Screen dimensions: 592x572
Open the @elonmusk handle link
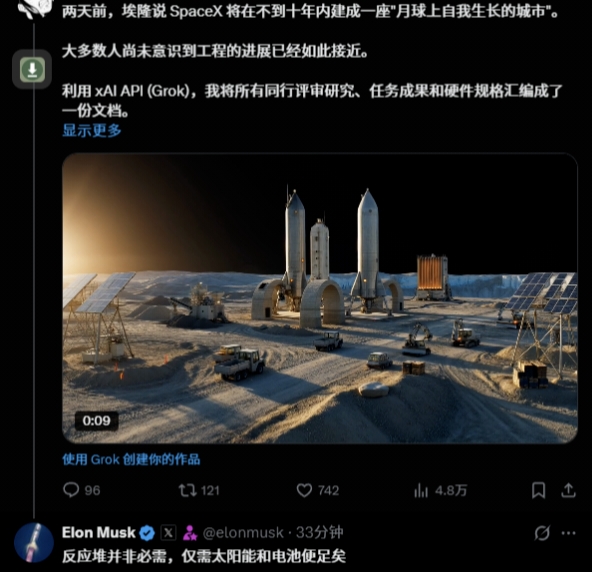point(243,532)
